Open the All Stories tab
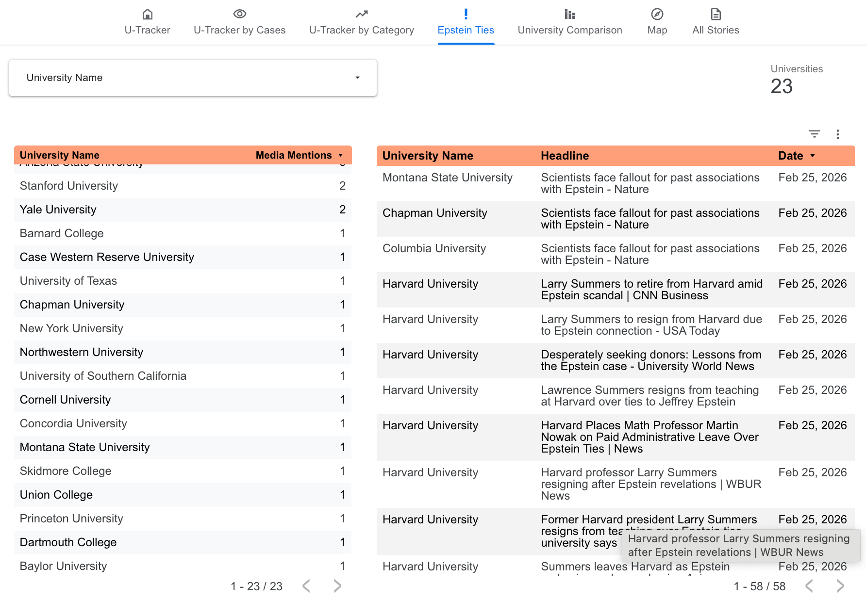 pyautogui.click(x=716, y=30)
